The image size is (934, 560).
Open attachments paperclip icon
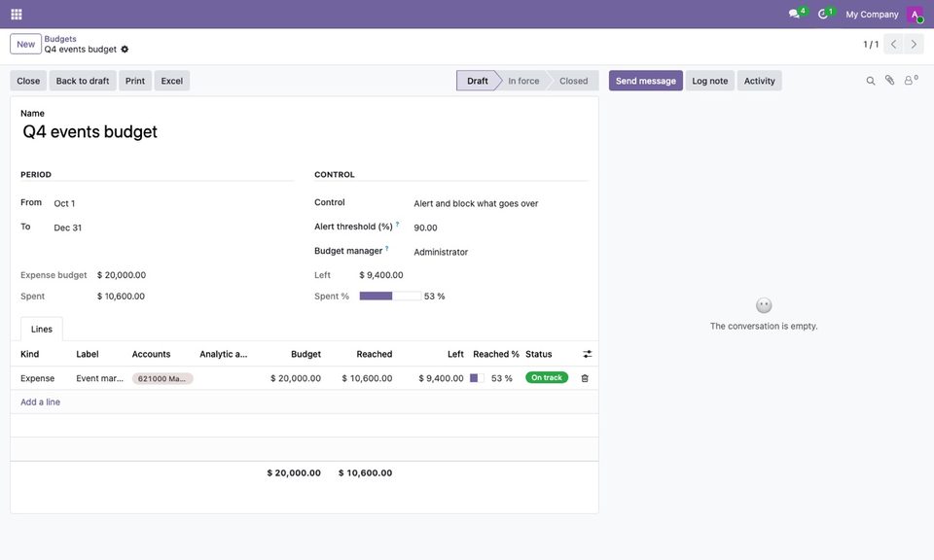coord(889,81)
